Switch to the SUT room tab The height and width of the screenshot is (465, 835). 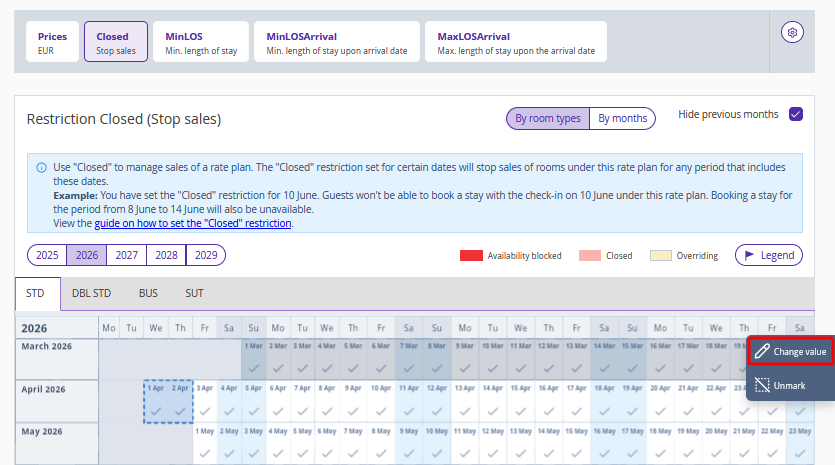click(x=194, y=294)
